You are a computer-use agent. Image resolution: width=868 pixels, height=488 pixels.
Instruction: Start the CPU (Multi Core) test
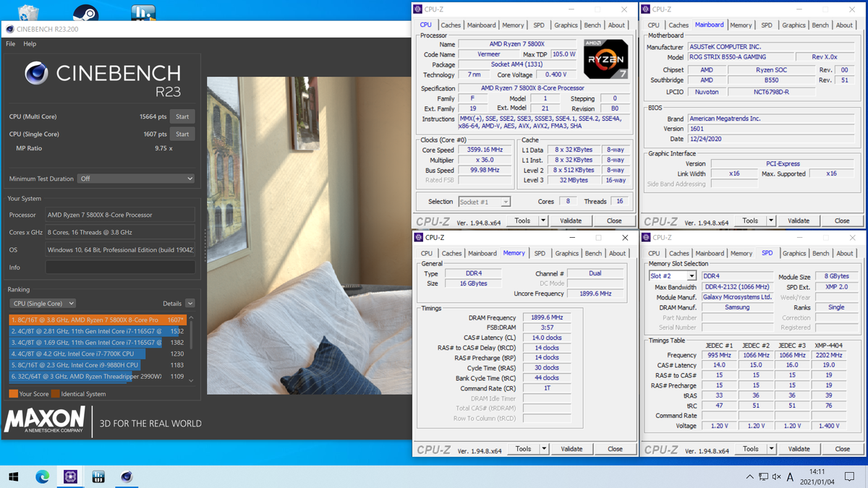[x=182, y=116]
